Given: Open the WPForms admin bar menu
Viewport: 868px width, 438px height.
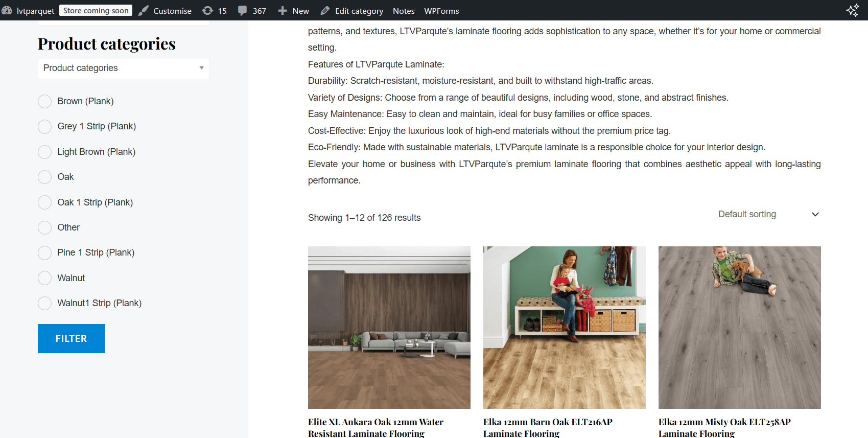Looking at the screenshot, I should tap(441, 11).
